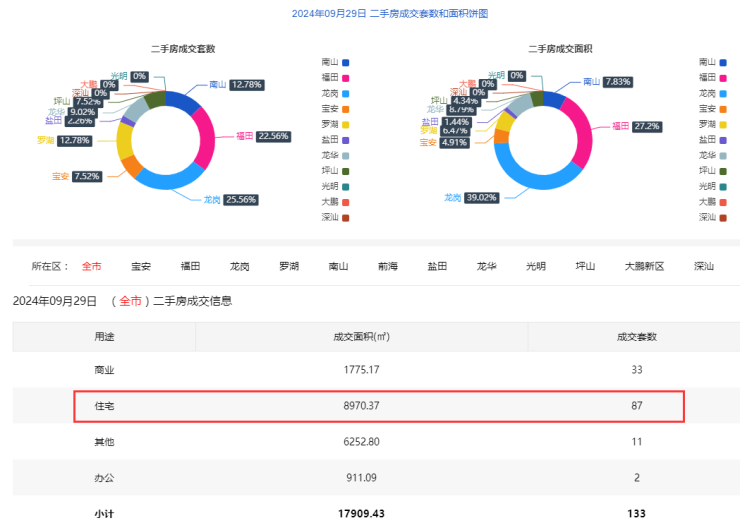Viewport: 740px width, 523px height.
Task: Click the 商业 row in the table
Action: click(379, 370)
